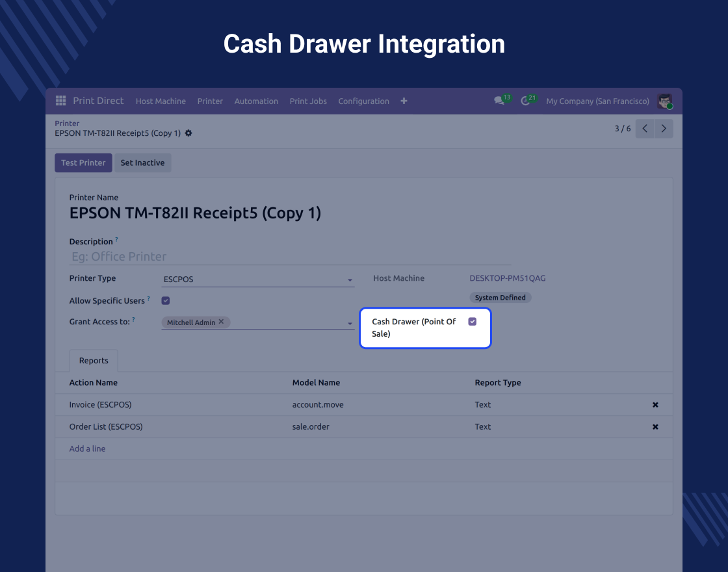Open the Print Jobs menu
Screen dimensions: 728x572
(308, 101)
